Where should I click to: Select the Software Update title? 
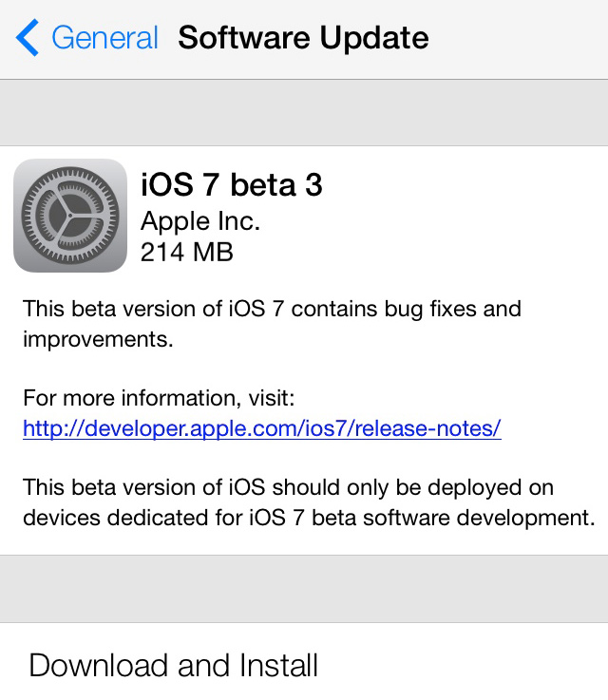click(303, 38)
